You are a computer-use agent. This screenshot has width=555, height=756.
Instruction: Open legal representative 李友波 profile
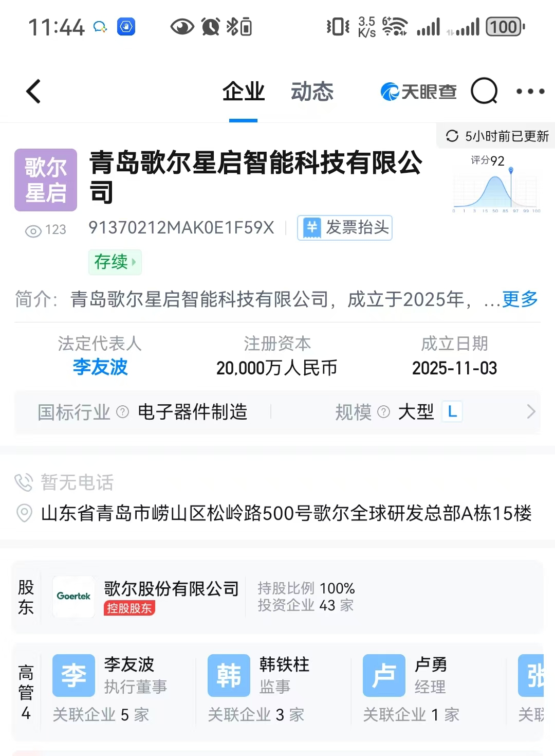coord(100,367)
